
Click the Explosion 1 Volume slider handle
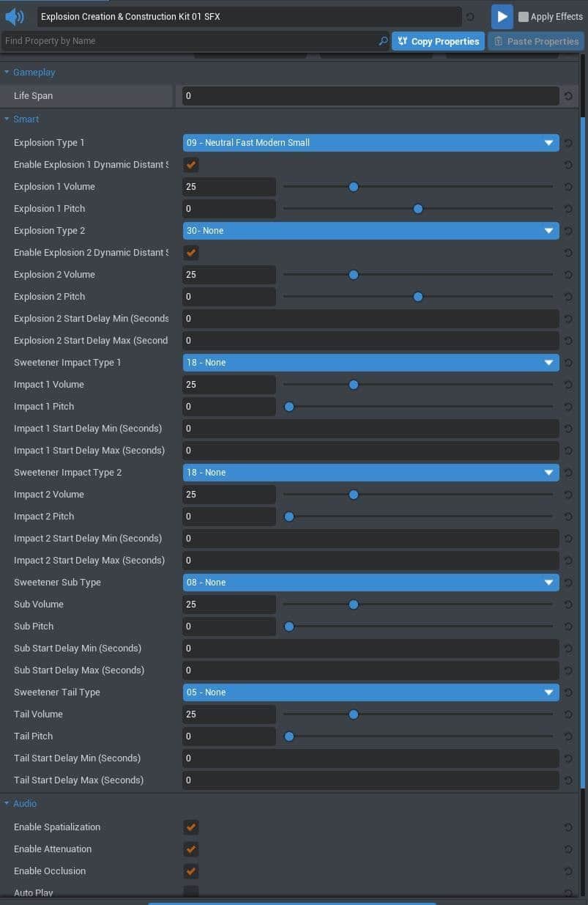[x=354, y=187]
